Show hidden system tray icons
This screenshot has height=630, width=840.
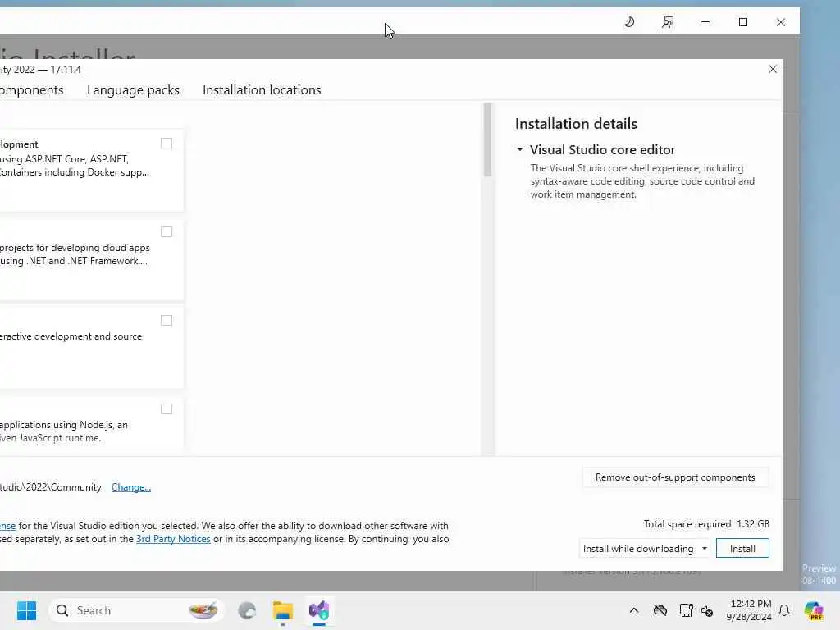pyautogui.click(x=634, y=610)
